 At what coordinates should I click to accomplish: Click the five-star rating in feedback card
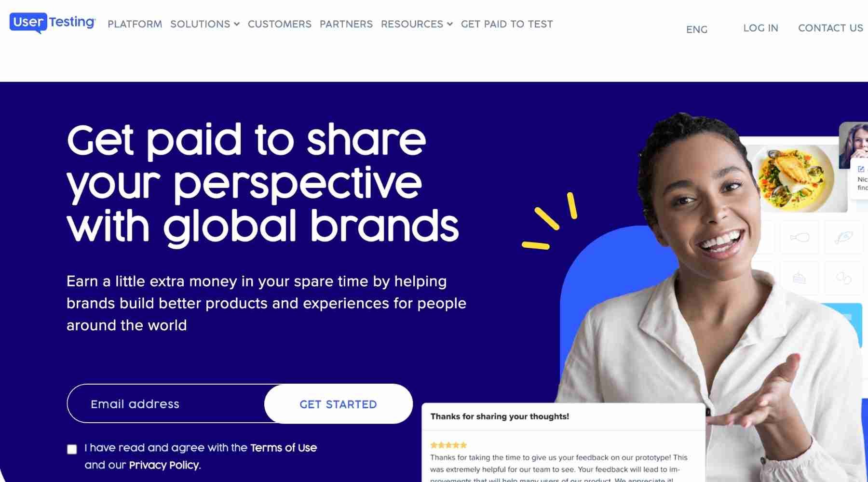(448, 445)
